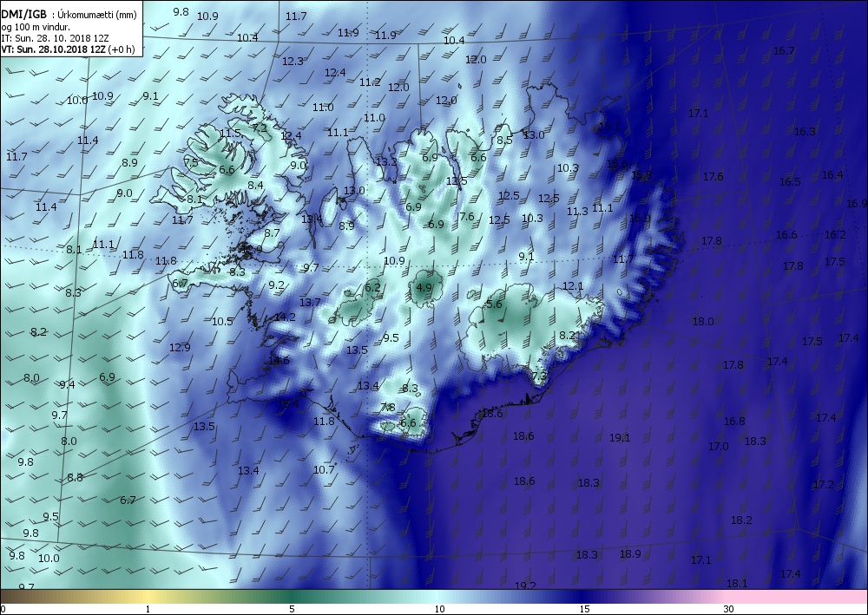Screen dimensions: 868x615
Task: Click the 18.9 value on the map
Action: point(630,554)
